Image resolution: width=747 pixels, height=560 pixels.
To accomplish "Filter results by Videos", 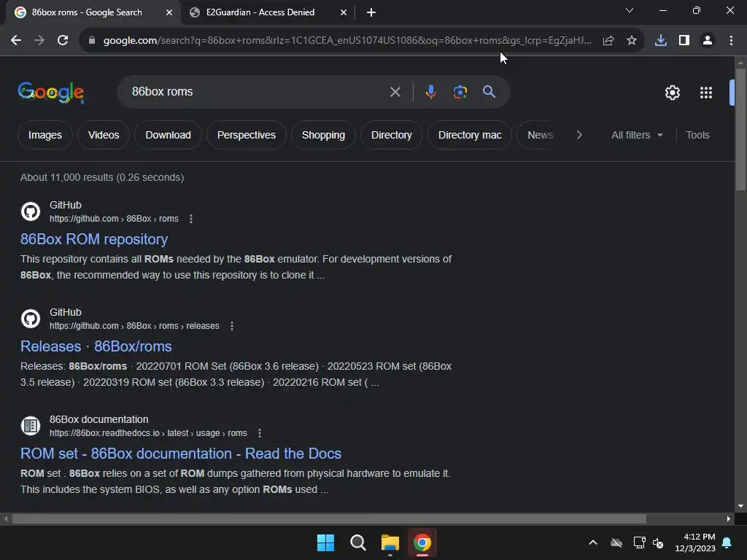I will pos(104,135).
